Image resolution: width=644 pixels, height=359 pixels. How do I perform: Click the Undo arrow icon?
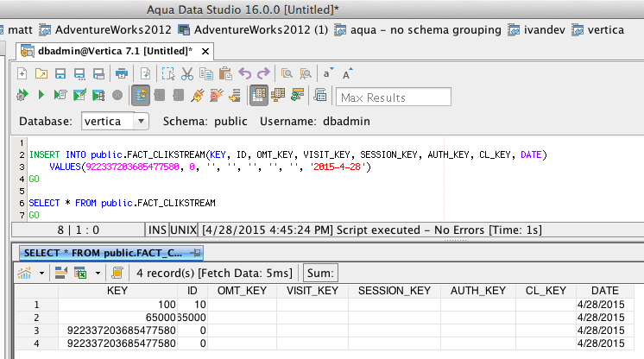pyautogui.click(x=244, y=73)
